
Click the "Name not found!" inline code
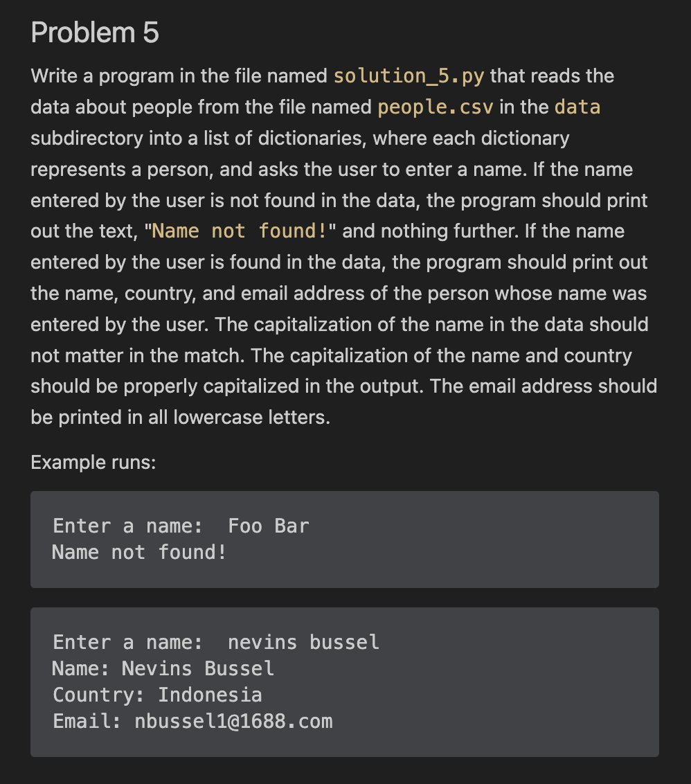pyautogui.click(x=239, y=231)
